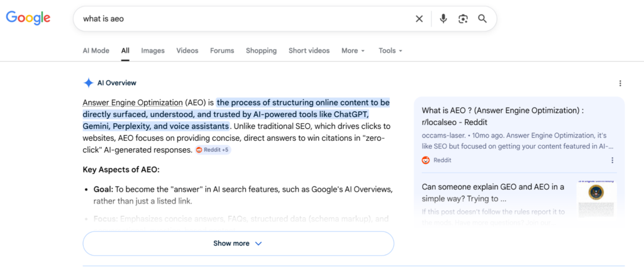Click the "Reddit" source name text
Screen dimensions: 644x274
[x=442, y=160]
